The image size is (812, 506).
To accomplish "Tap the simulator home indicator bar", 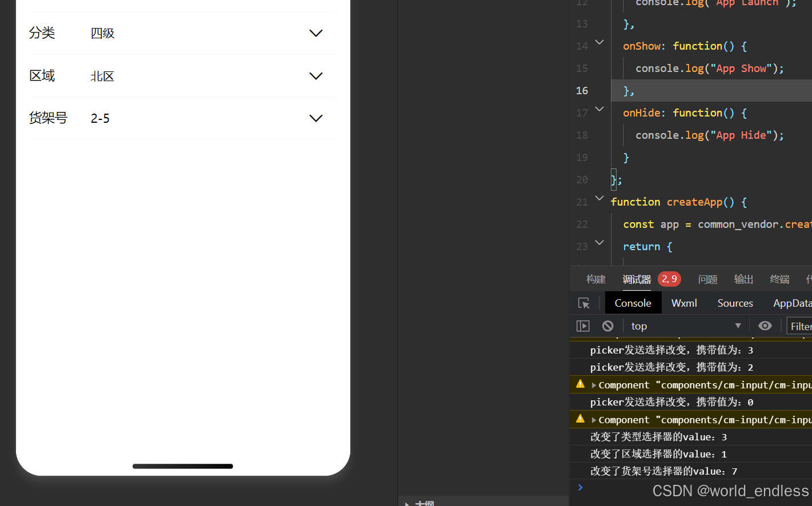I will pyautogui.click(x=183, y=466).
